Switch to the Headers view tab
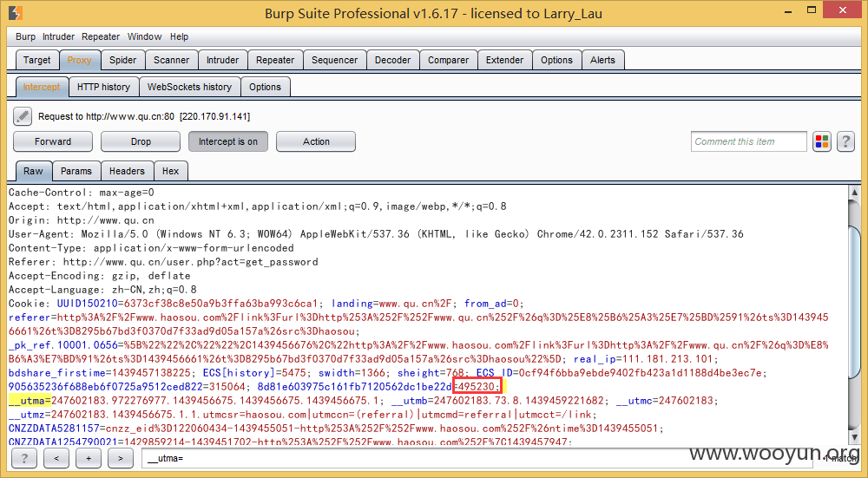This screenshot has height=478, width=868. (127, 171)
